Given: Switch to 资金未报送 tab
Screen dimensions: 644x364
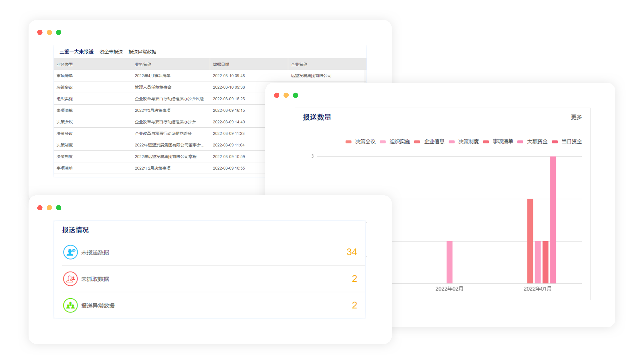Looking at the screenshot, I should point(111,52).
